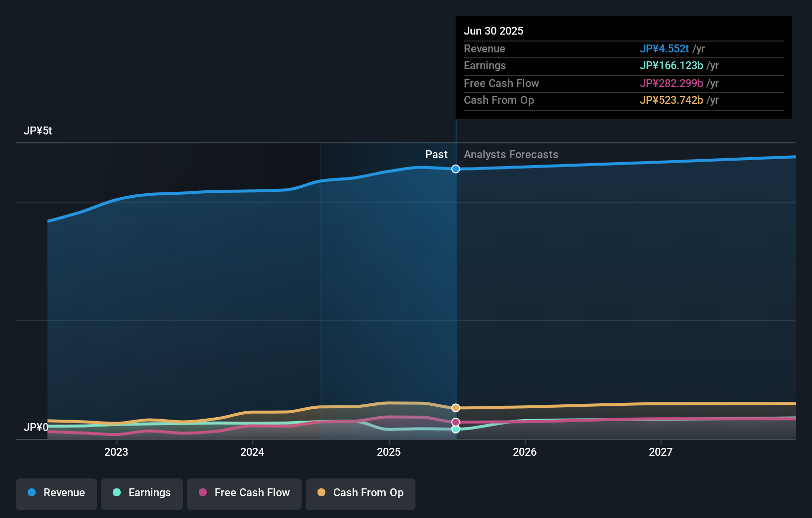Click the orange Cash From Op data point
Viewport: 812px width, 518px height.
(x=455, y=408)
